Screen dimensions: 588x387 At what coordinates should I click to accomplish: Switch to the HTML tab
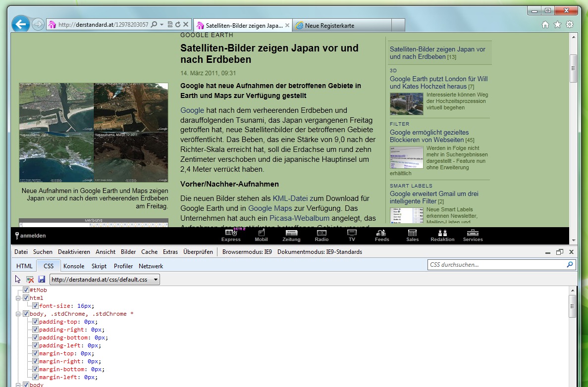[24, 266]
